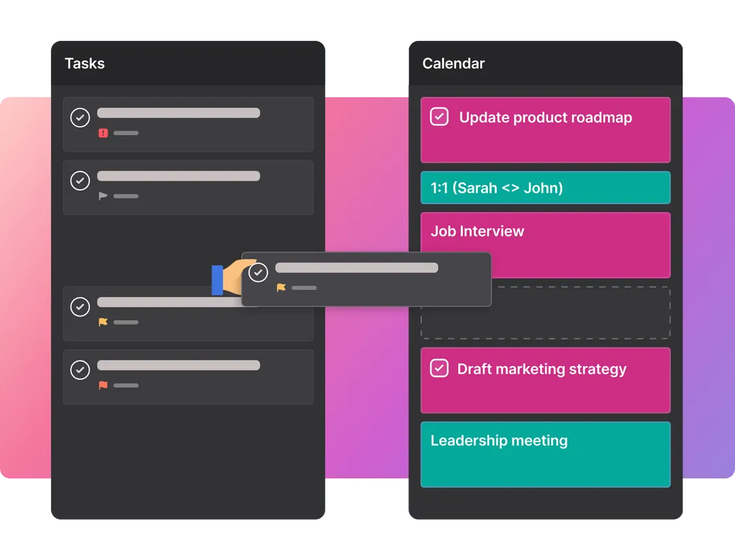The width and height of the screenshot is (735, 560).
Task: Click the hand cursor holding the dragged card
Action: [x=230, y=279]
